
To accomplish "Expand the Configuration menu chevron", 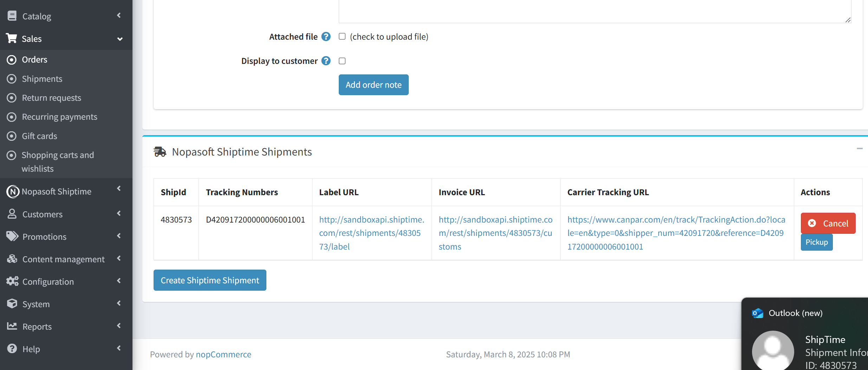I will click(119, 281).
